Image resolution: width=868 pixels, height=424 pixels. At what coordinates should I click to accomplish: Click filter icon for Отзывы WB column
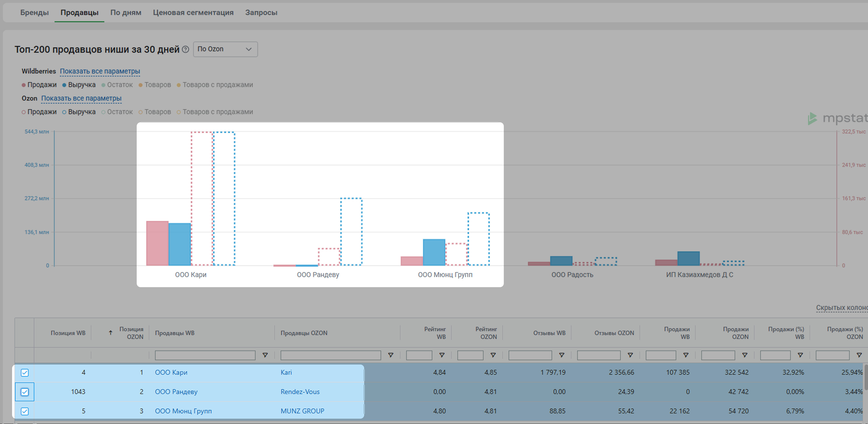click(x=562, y=355)
